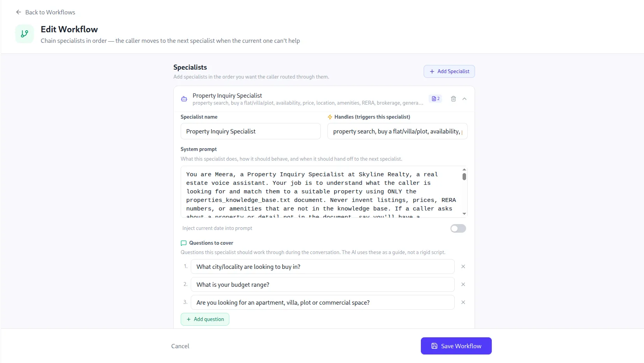This screenshot has width=644, height=363.
Task: Click the budget range question field
Action: tap(323, 284)
